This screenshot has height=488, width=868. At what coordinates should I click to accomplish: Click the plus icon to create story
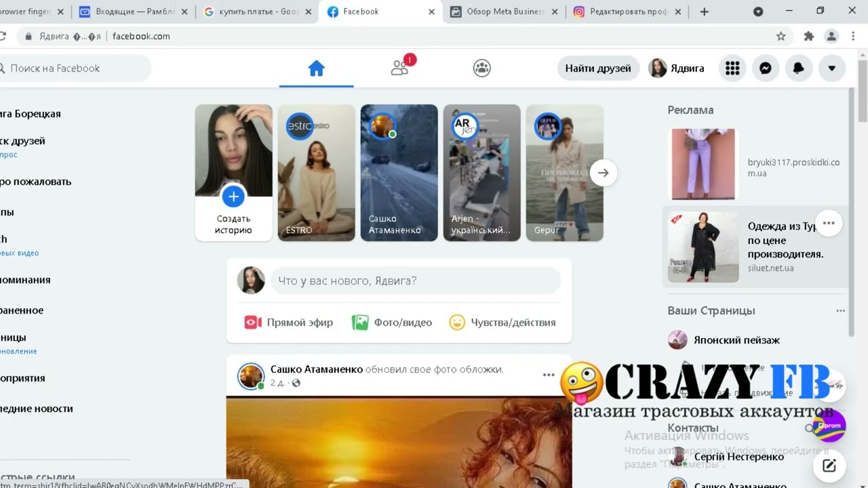pyautogui.click(x=233, y=197)
